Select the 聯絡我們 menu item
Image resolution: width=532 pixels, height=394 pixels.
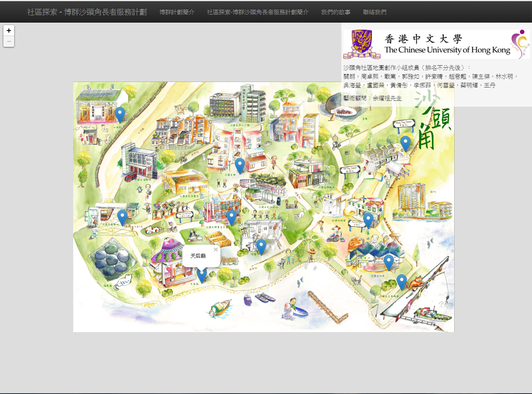pyautogui.click(x=376, y=12)
